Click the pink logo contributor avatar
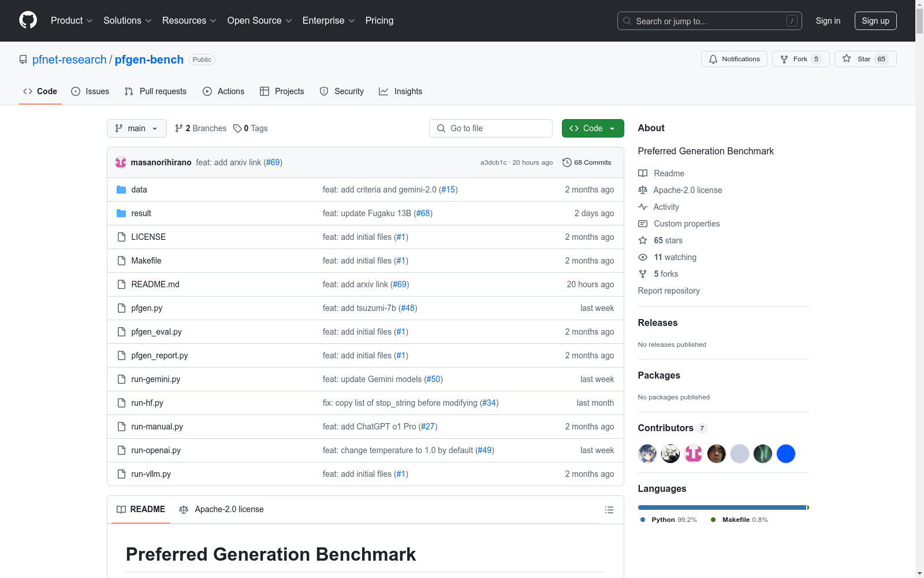 (694, 454)
